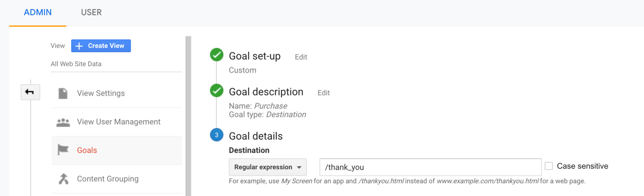The image size is (644, 196).
Task: Click Edit next to Goal description
Action: pyautogui.click(x=324, y=93)
